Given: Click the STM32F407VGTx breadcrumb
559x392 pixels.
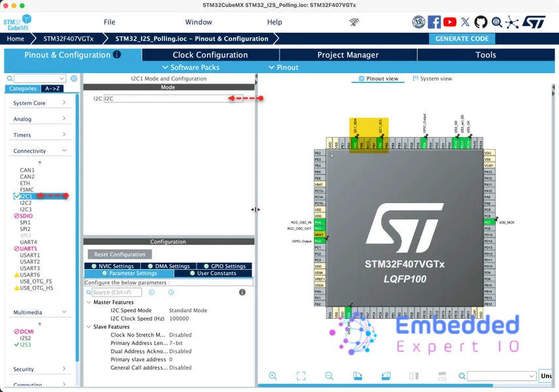Looking at the screenshot, I should coord(69,39).
